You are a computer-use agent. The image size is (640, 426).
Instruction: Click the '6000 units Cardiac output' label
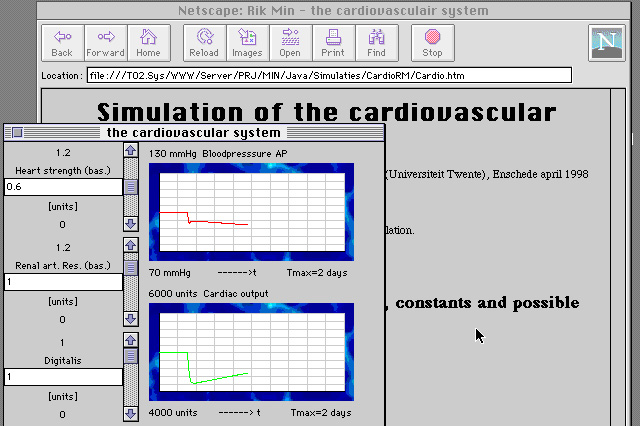click(209, 294)
